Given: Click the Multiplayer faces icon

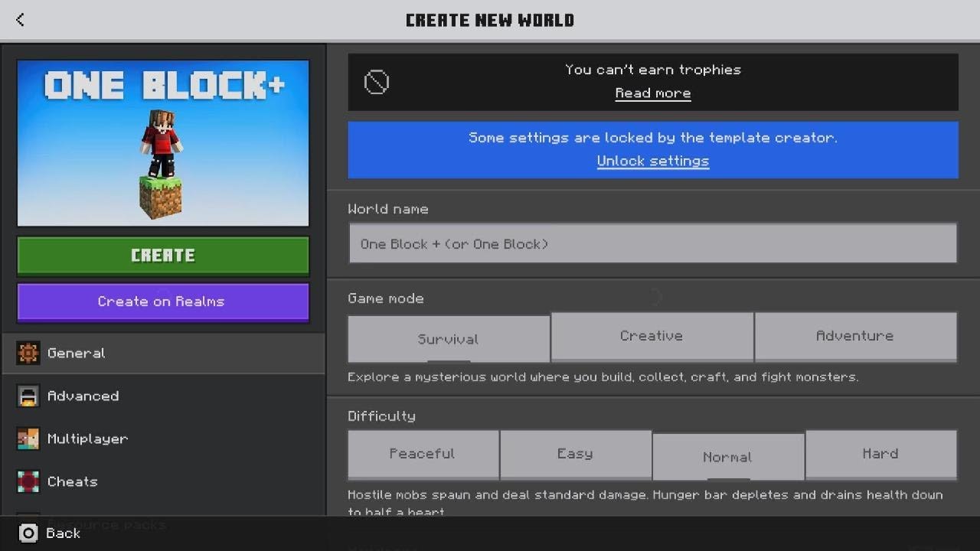Looking at the screenshot, I should click(28, 439).
